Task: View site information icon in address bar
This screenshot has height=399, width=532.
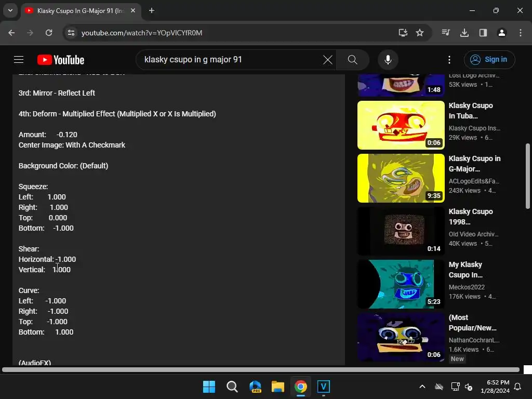Action: pyautogui.click(x=71, y=33)
